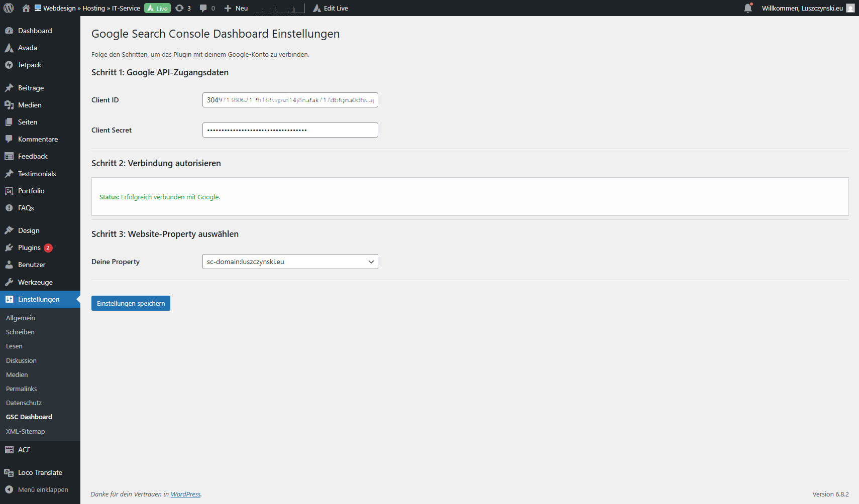
Task: Select the Avada icon in the sidebar
Action: [x=10, y=47]
